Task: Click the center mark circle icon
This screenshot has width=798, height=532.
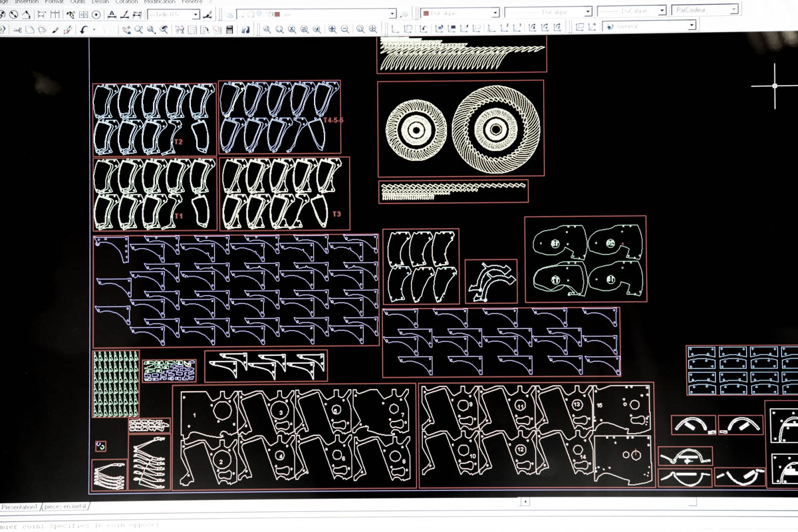Action: (x=96, y=15)
